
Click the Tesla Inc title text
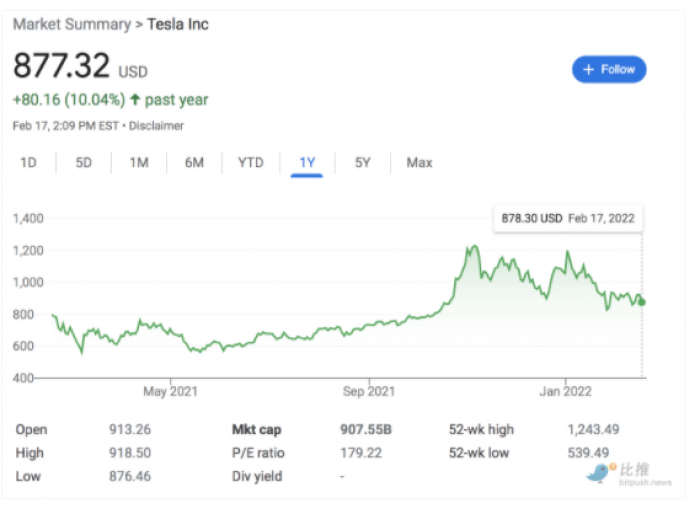pyautogui.click(x=178, y=24)
